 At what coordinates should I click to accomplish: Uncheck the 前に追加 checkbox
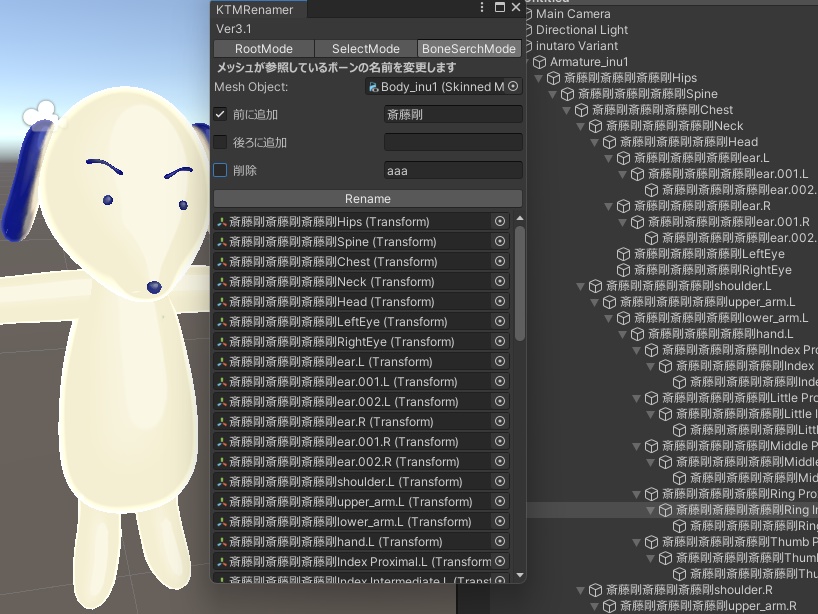[222, 113]
